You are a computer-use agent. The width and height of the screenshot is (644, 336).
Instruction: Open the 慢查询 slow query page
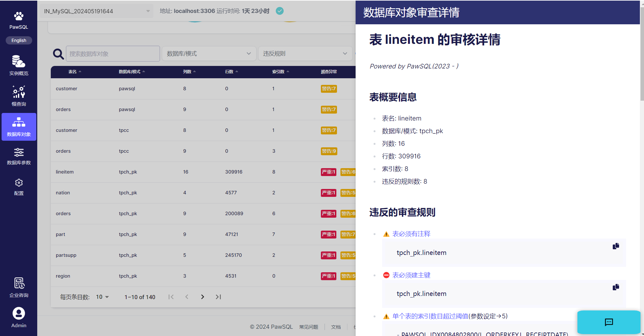[19, 96]
